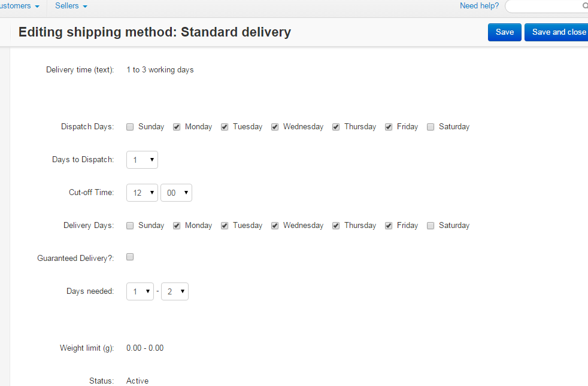Open the Cut-off Time minutes dropdown
Screen dimensions: 588x386
176,193
